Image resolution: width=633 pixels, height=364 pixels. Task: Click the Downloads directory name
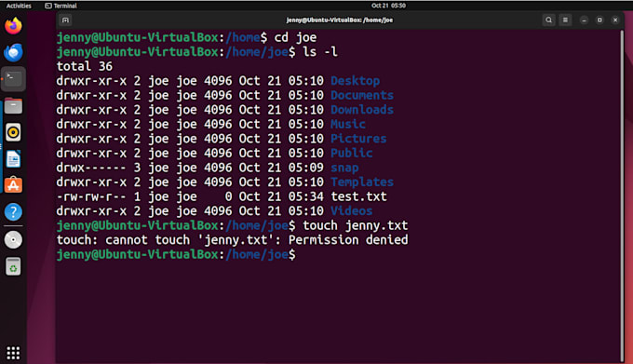point(362,110)
